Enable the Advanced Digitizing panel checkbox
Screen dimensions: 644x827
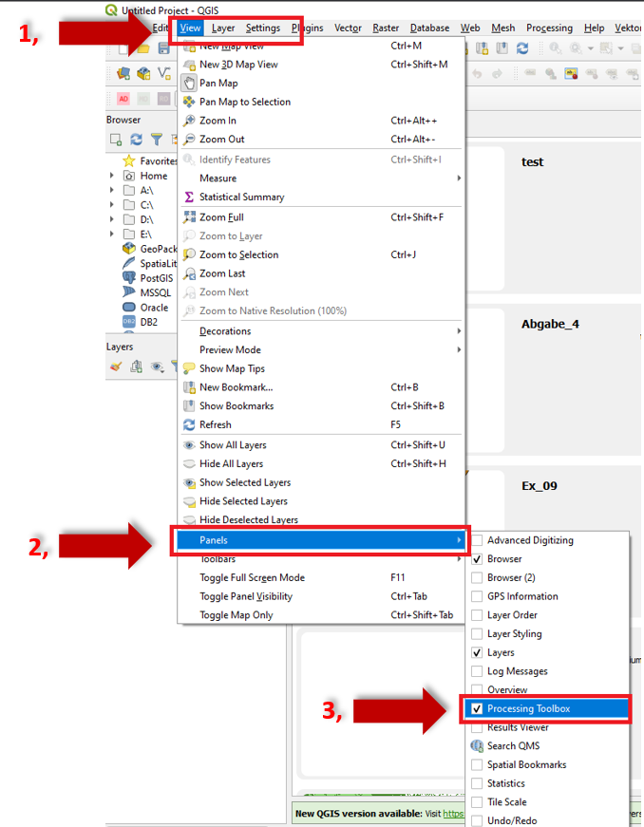(477, 540)
